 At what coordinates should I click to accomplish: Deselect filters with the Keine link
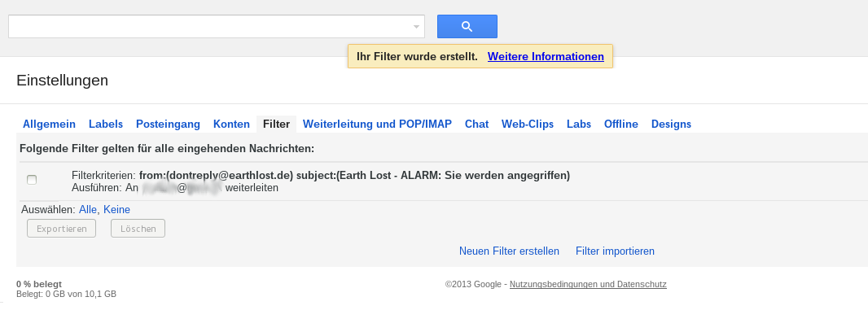116,210
